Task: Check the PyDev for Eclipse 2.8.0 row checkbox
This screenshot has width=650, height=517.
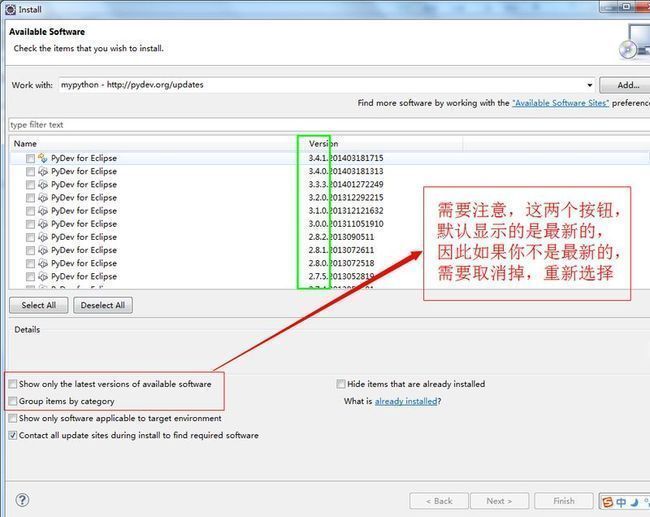Action: tap(30, 264)
